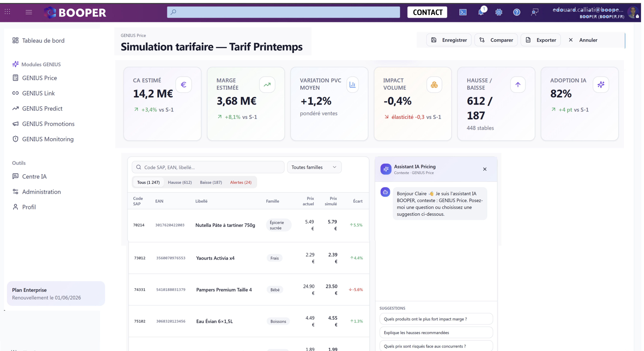Click the Plan Enterprise renewal card
This screenshot has height=351, width=644.
click(x=56, y=293)
